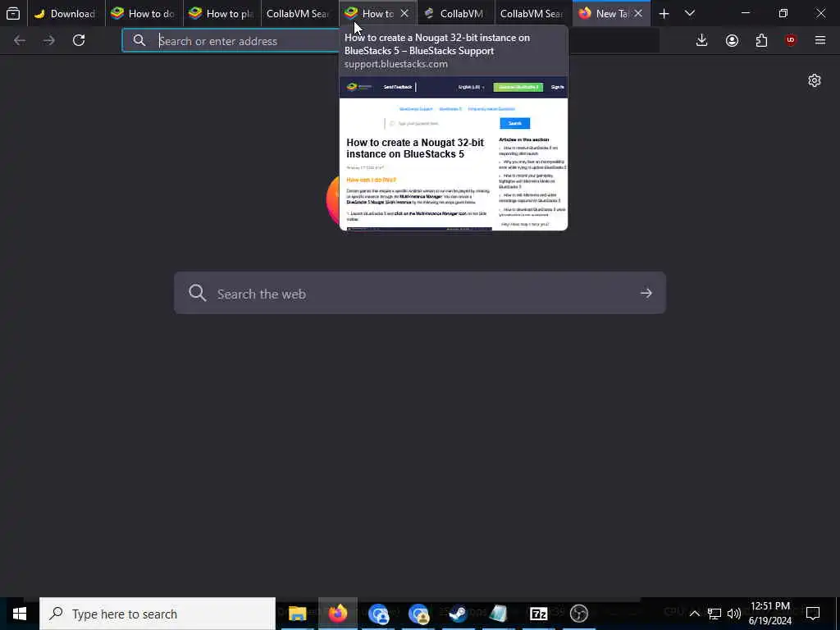Open Firefox View tab list icon

click(x=13, y=13)
